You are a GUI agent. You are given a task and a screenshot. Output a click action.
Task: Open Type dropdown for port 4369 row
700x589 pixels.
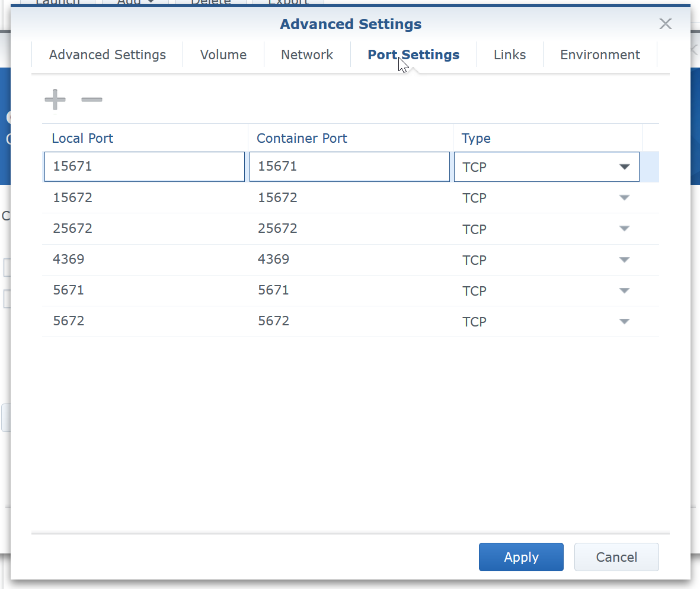[x=624, y=260]
